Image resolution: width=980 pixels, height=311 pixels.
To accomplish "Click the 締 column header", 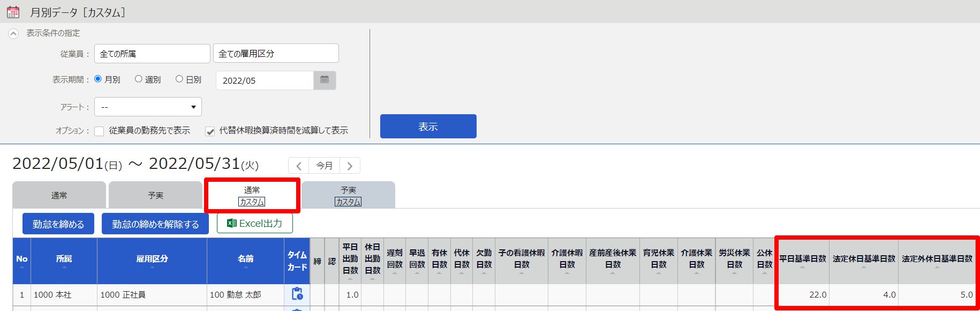I will [x=317, y=261].
